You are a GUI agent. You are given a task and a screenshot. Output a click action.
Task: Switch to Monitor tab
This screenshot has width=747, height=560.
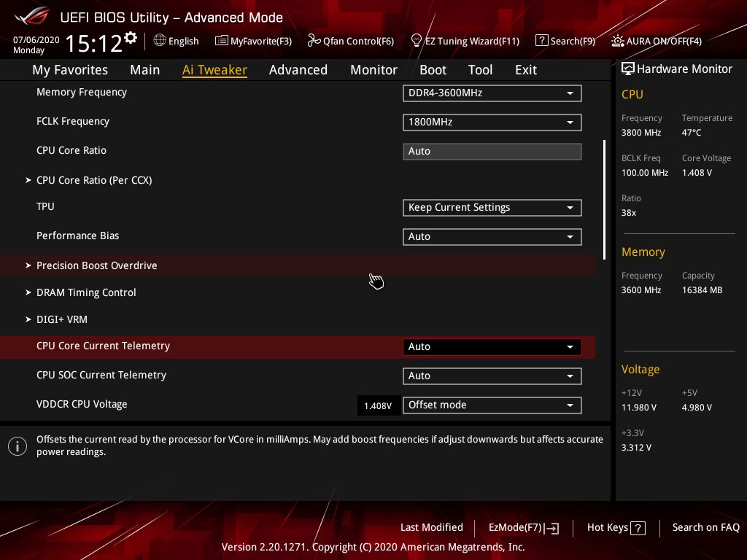click(373, 70)
